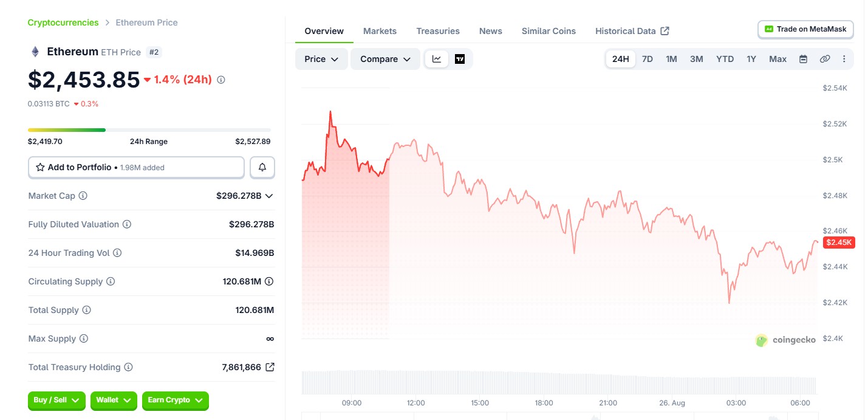Click the $14.969B trading volume value
Image resolution: width=868 pixels, height=420 pixels.
255,253
